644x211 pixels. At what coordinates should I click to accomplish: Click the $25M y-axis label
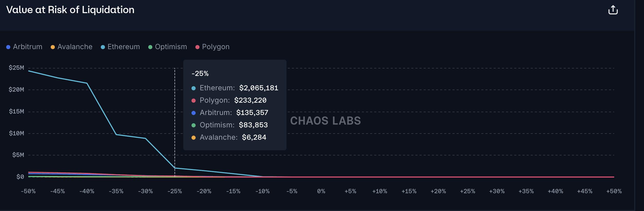click(x=16, y=68)
